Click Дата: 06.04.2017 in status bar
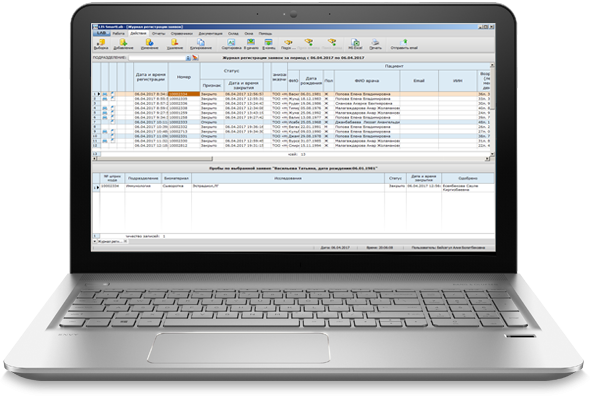This screenshot has width=590, height=400. pos(335,248)
